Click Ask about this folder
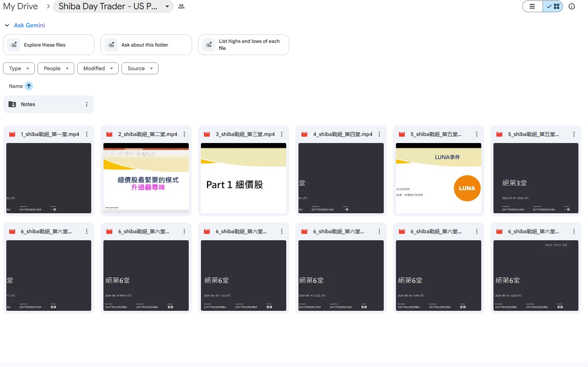 (146, 45)
